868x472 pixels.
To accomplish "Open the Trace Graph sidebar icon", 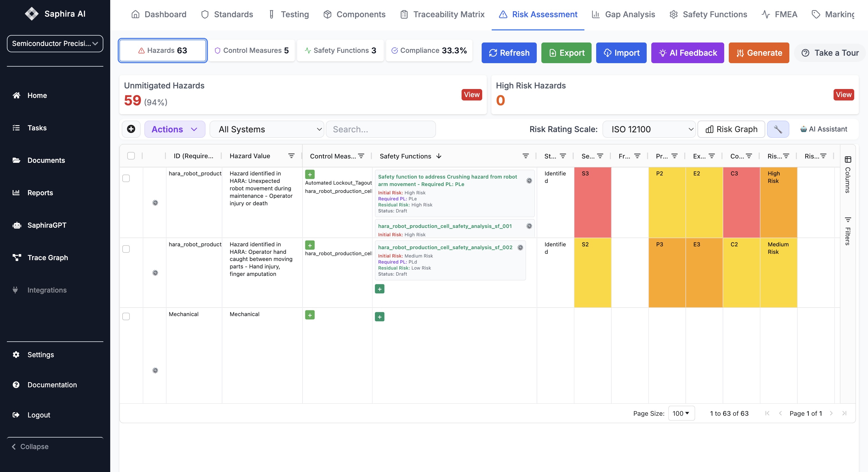I will 17,258.
